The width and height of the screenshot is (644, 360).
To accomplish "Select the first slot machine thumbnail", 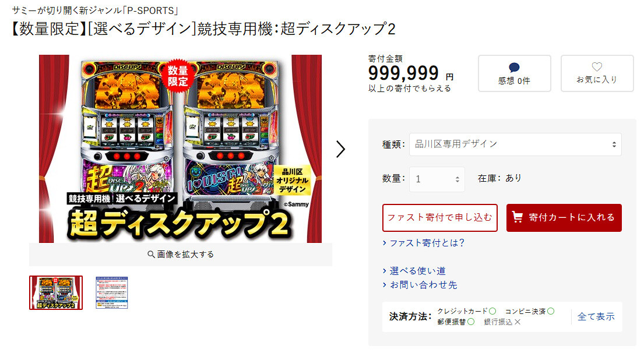I will [x=56, y=292].
